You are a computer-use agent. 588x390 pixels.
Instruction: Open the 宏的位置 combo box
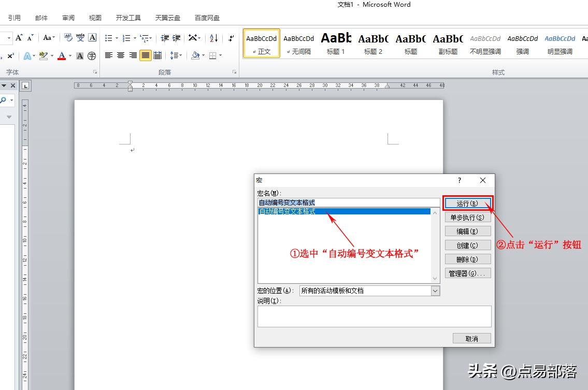pyautogui.click(x=369, y=291)
